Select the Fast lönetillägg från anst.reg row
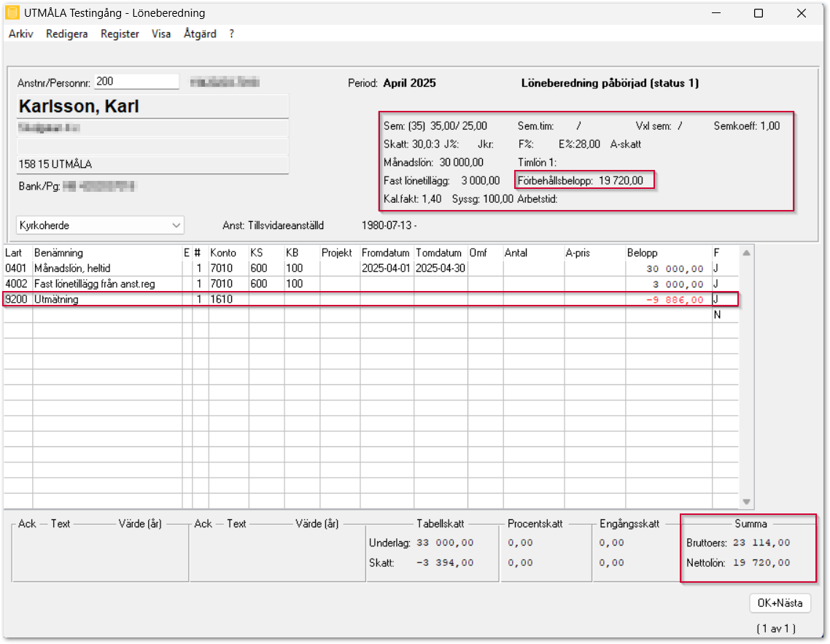 point(94,284)
